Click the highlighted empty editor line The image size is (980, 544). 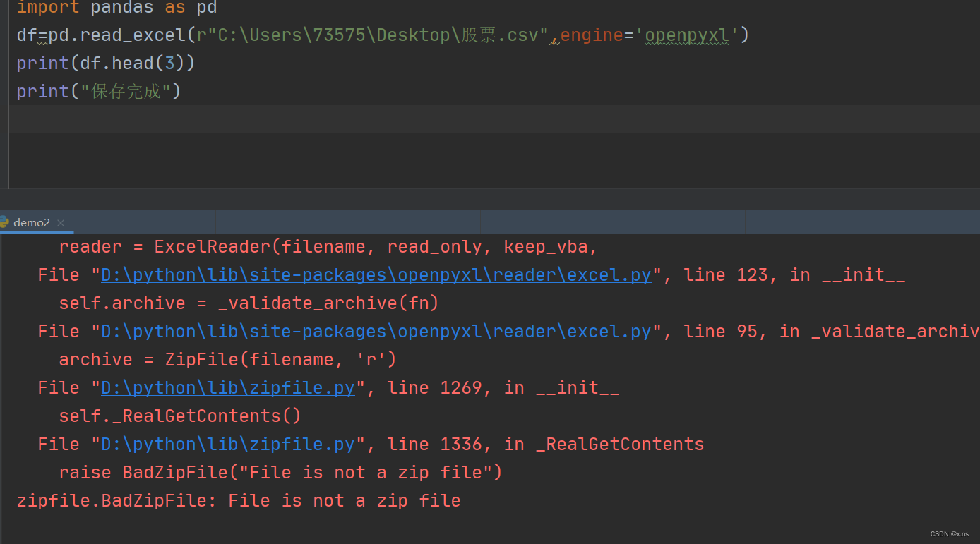click(x=494, y=119)
